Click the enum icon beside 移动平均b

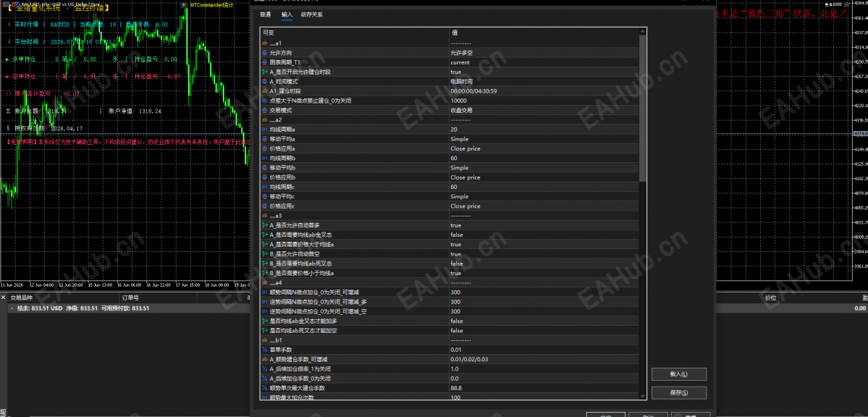[x=265, y=168]
